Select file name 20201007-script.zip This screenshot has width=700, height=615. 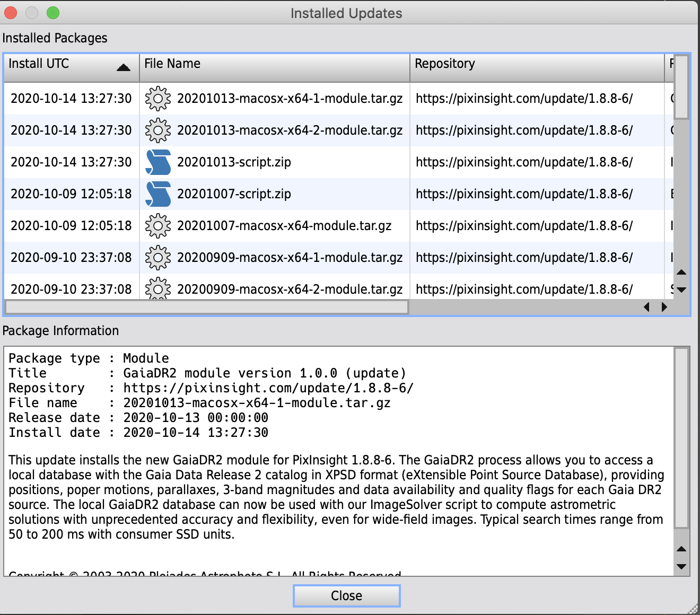pos(234,194)
